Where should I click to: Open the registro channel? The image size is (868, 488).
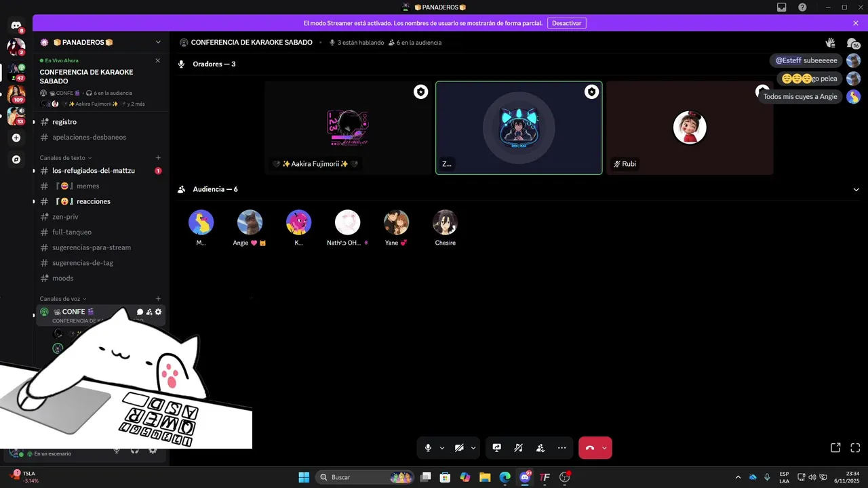click(101, 122)
